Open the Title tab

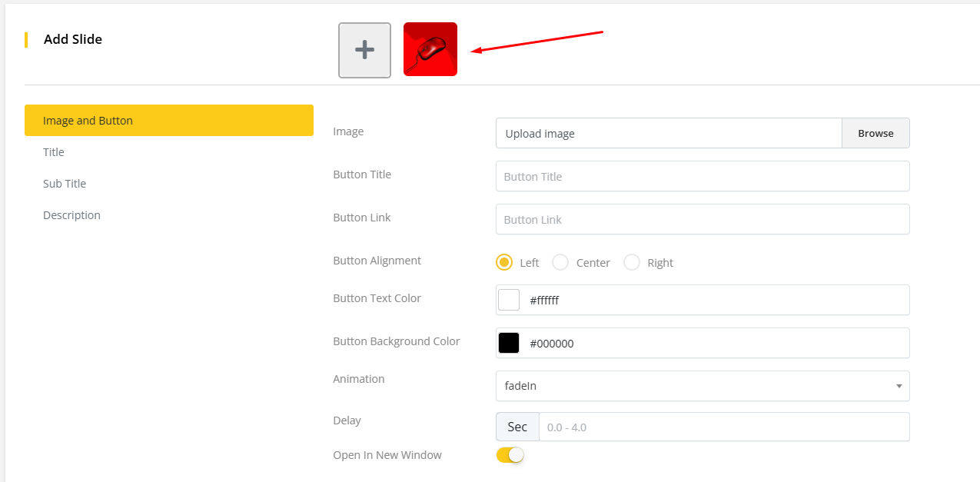point(54,152)
